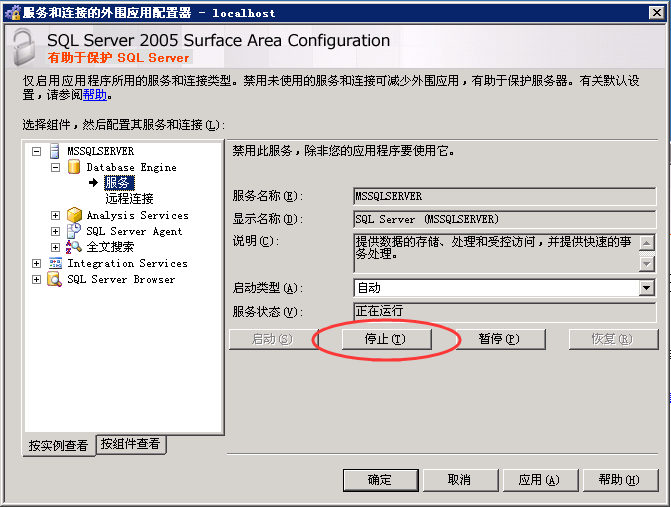Click the 停止(T) button
671x507 pixels.
(x=386, y=339)
